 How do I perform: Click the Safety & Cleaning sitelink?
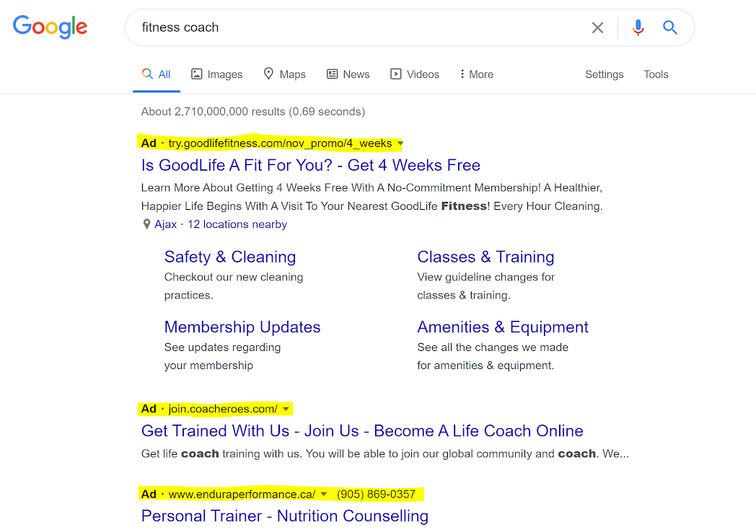click(230, 257)
